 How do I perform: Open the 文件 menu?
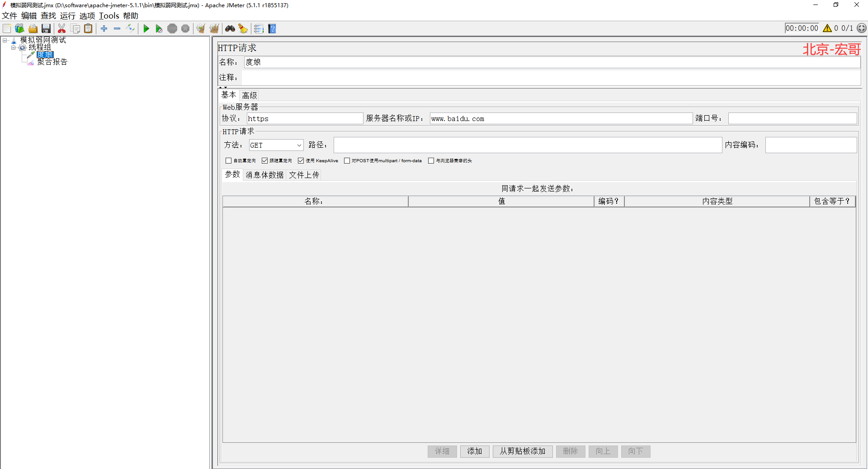click(9, 16)
